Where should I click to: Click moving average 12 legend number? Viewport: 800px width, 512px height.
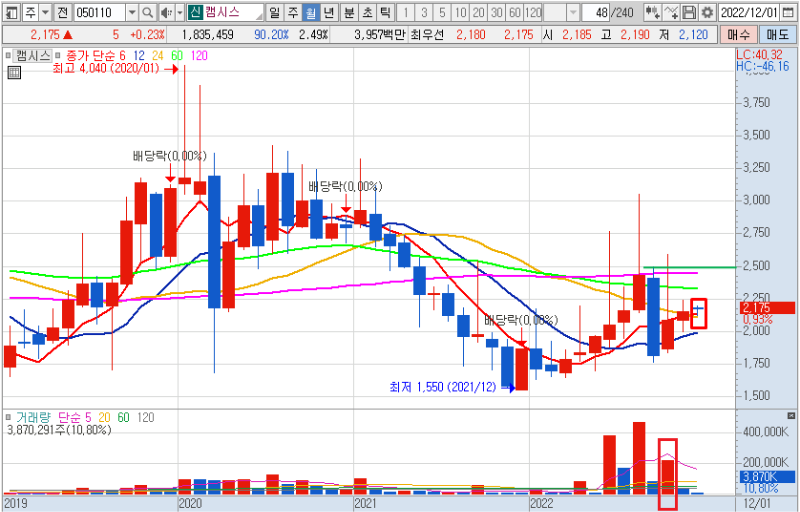coord(139,56)
